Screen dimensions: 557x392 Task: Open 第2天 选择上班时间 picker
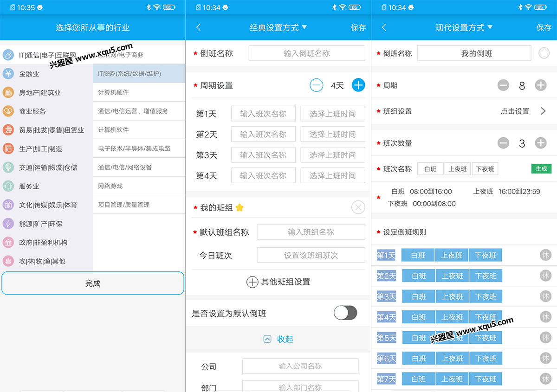(x=333, y=135)
